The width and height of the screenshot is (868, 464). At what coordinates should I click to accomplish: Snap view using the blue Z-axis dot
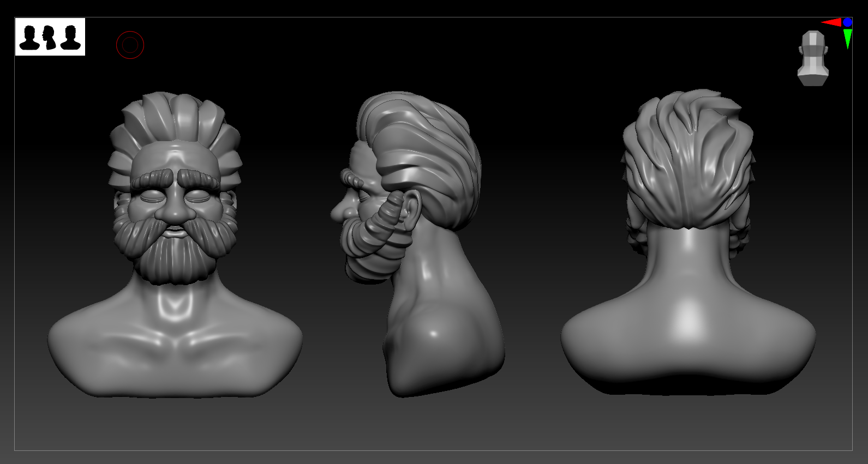click(x=847, y=22)
